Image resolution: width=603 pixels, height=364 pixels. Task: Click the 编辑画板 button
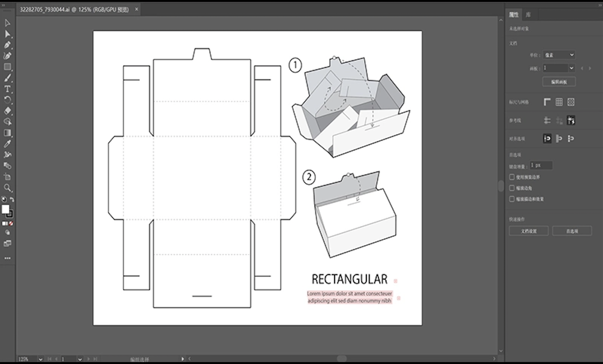click(559, 82)
